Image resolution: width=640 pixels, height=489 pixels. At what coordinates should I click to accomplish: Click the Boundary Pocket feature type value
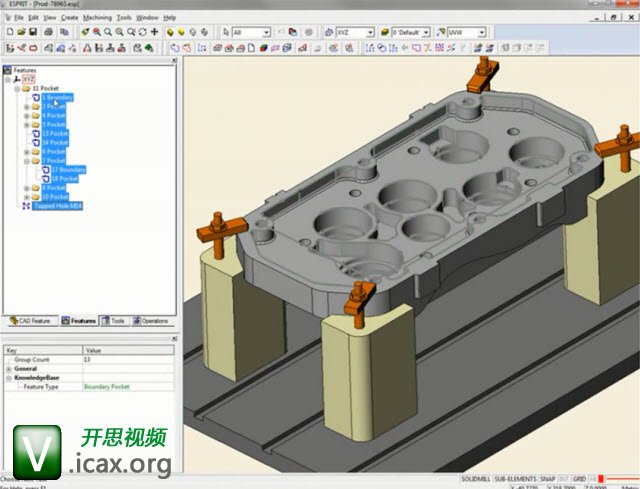click(107, 387)
